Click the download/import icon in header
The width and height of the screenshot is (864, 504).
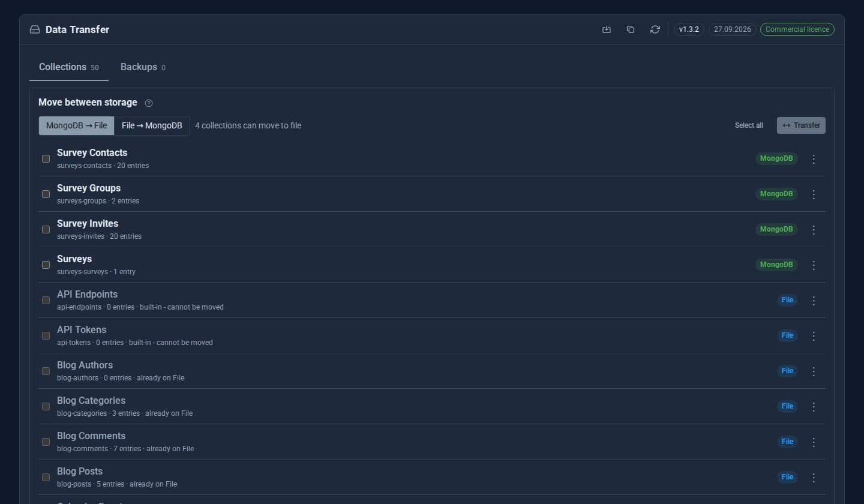click(x=607, y=29)
